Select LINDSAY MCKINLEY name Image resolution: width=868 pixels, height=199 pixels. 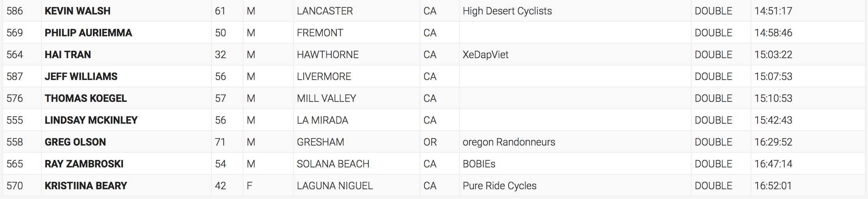pos(91,120)
